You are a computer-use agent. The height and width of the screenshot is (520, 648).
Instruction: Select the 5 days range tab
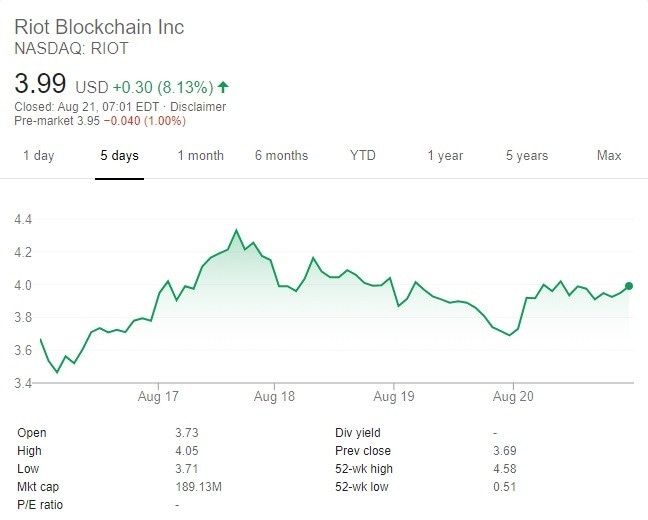[x=119, y=156]
